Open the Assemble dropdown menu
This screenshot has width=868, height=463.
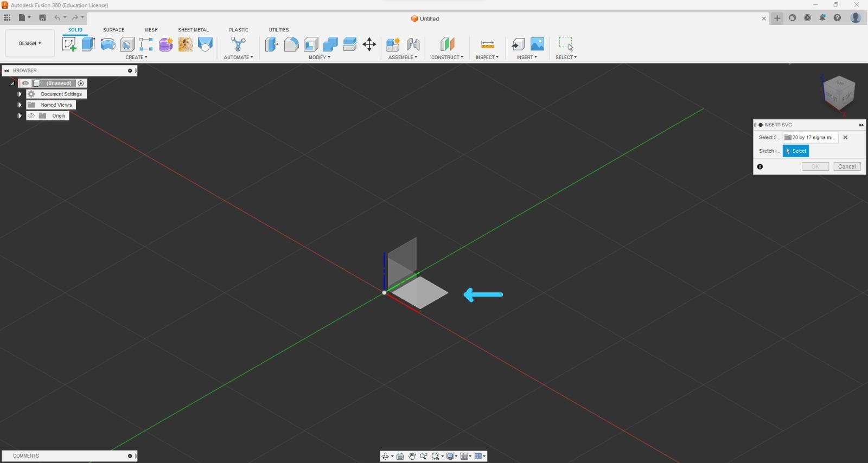403,57
